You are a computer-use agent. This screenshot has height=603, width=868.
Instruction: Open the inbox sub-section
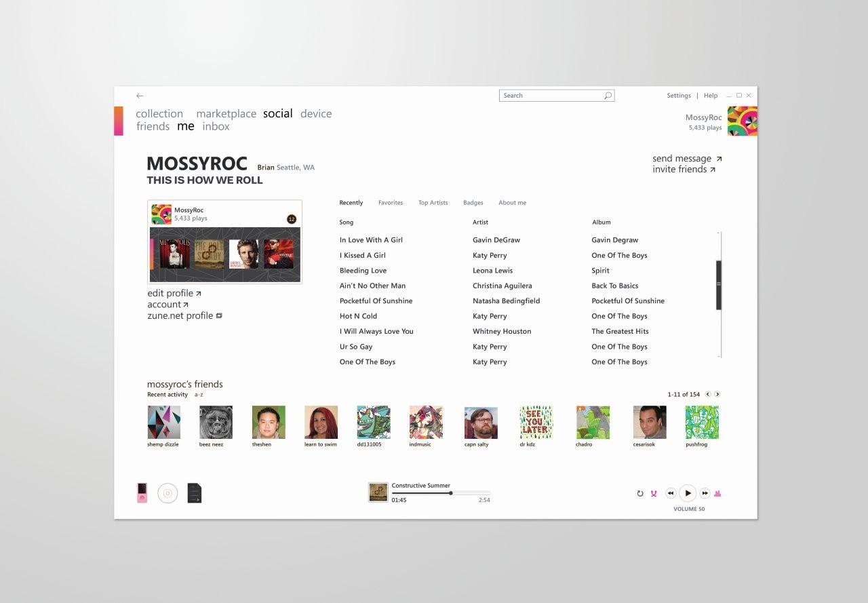[216, 127]
